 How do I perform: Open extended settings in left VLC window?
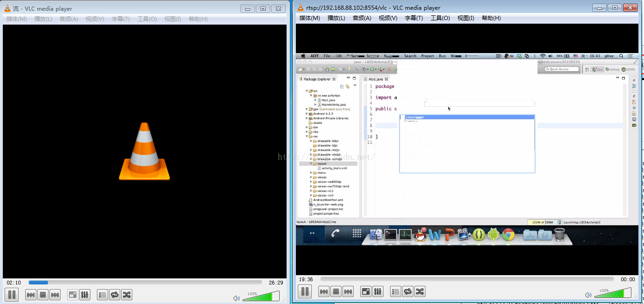85,295
